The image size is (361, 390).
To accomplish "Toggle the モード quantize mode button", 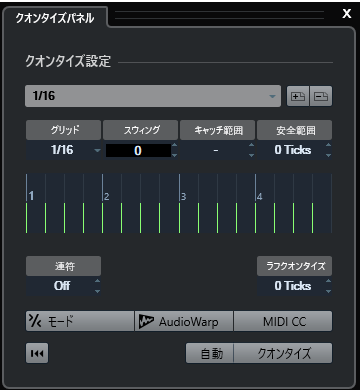I will click(80, 321).
